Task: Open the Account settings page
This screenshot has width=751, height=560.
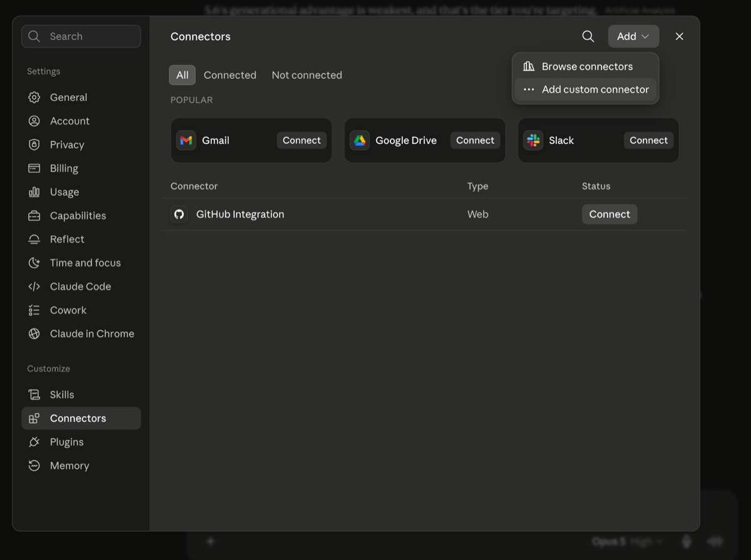Action: coord(81,121)
